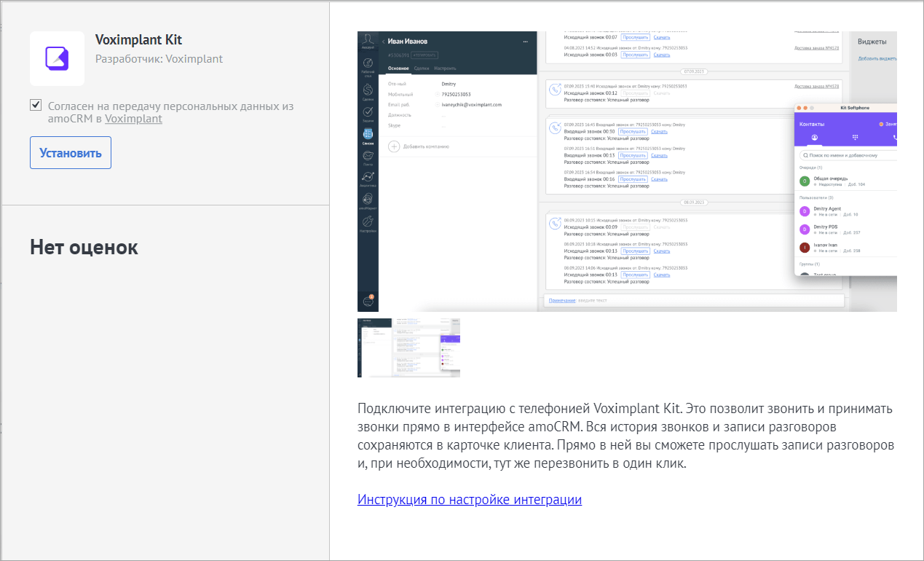Viewport: 924px width, 561px height.
Task: Click the Нет оценок heading
Action: pyautogui.click(x=84, y=247)
